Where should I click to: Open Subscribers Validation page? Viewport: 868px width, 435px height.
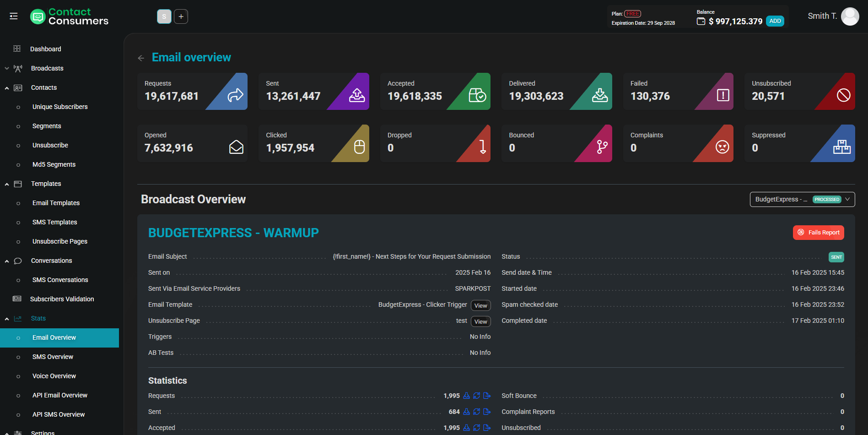pyautogui.click(x=62, y=299)
